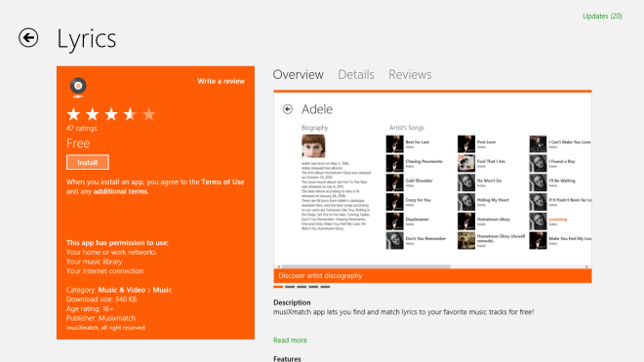Go back using the arrow beside Lyrics

[28, 38]
